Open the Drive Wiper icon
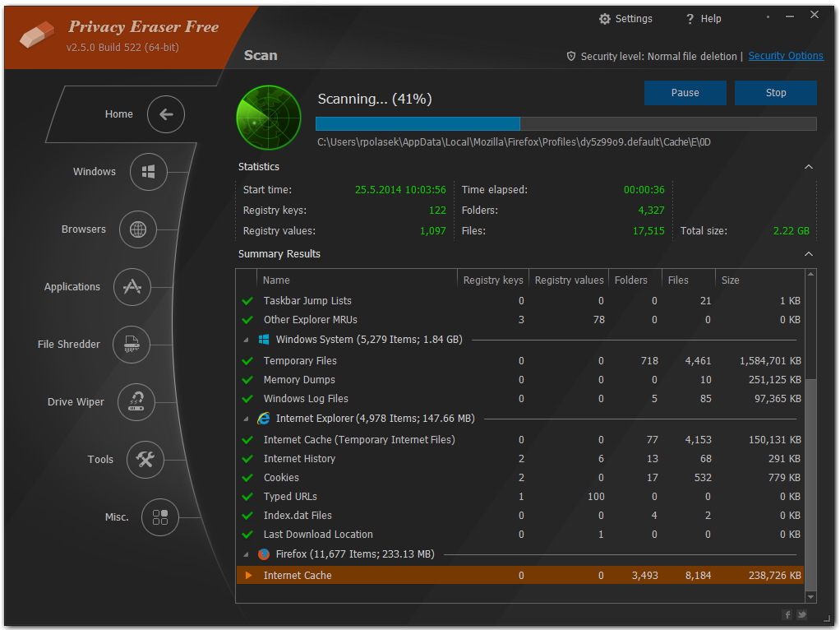Viewport: 840px width, 630px height. pos(136,401)
